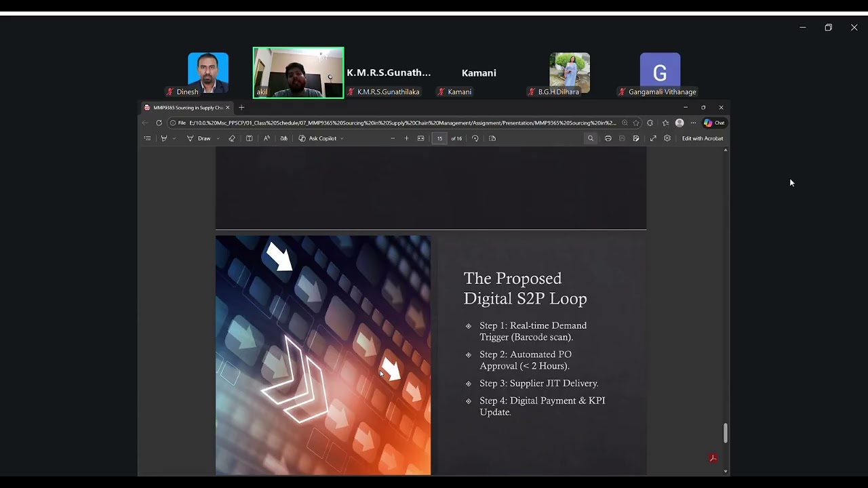868x488 pixels.
Task: Click 'Step 2: Automated PO Approval' bullet
Action: pyautogui.click(x=526, y=360)
